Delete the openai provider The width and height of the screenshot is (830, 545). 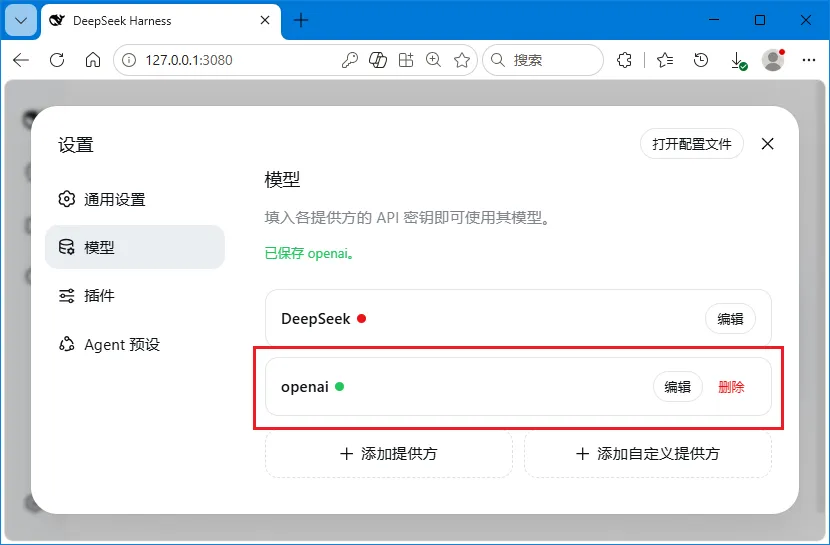click(731, 387)
